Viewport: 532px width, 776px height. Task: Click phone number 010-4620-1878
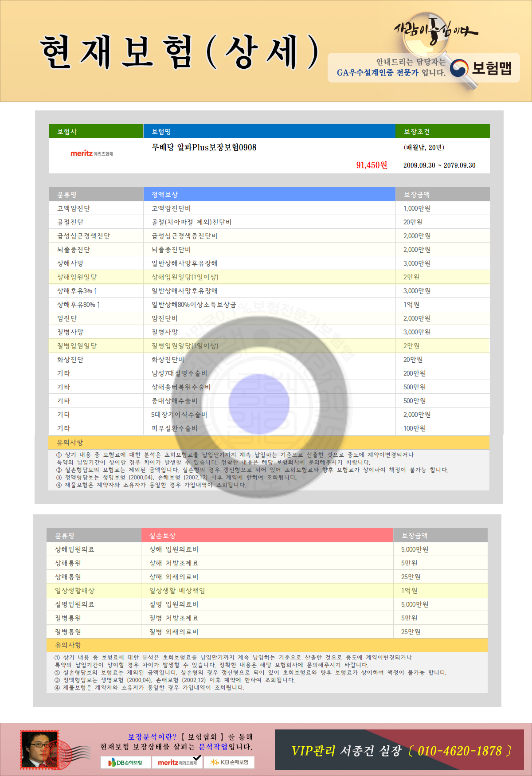point(460,751)
